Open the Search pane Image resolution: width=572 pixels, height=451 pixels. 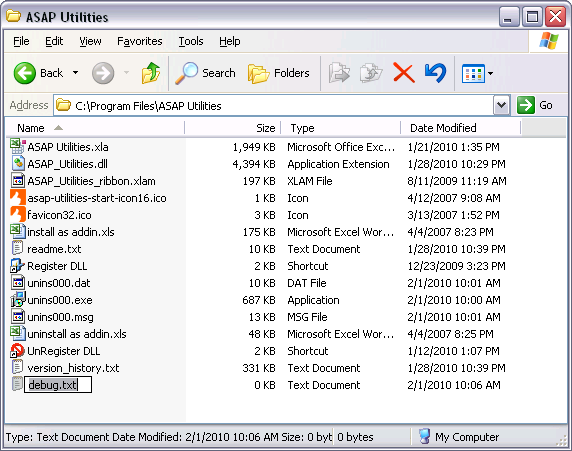tap(205, 73)
